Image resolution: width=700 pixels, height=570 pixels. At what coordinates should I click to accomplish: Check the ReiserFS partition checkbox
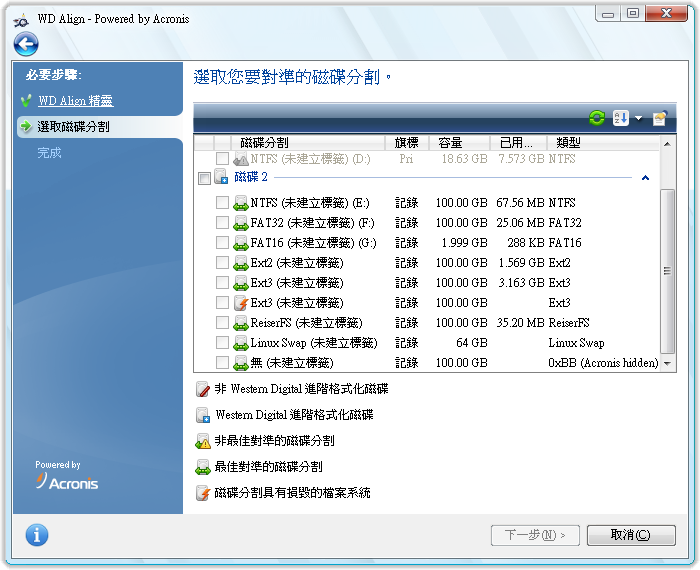click(222, 322)
